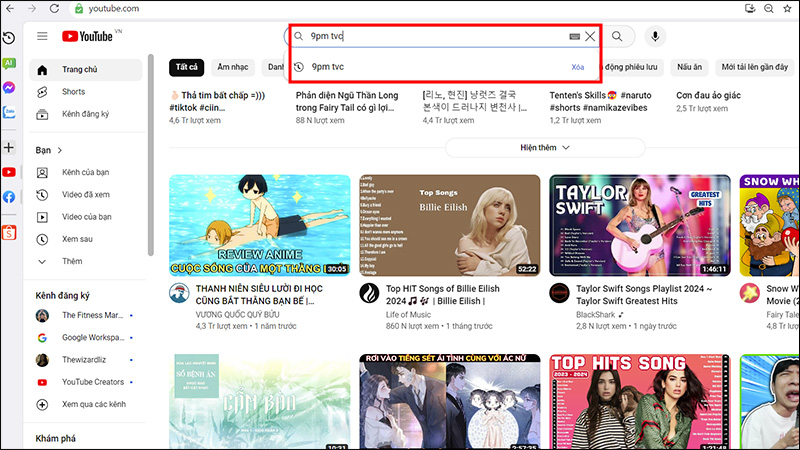Image resolution: width=800 pixels, height=450 pixels.
Task: Click "Xóa" to remove search suggestion
Action: pyautogui.click(x=577, y=67)
